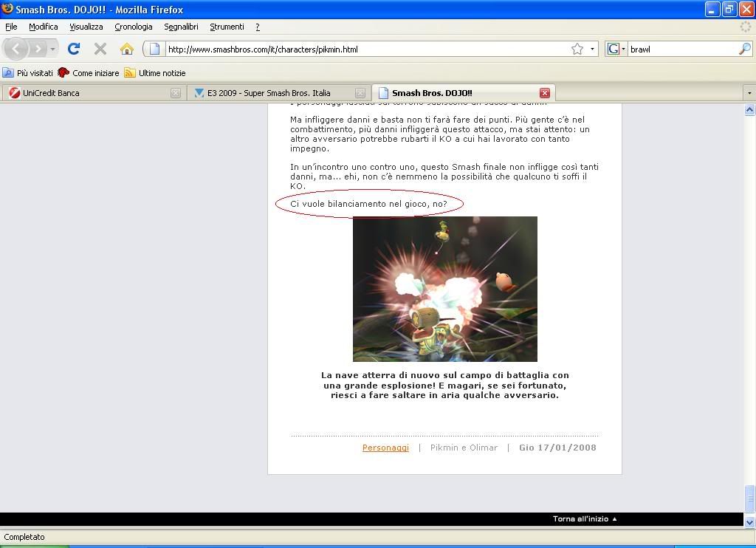Click the magnifying glass search icon

(x=744, y=49)
